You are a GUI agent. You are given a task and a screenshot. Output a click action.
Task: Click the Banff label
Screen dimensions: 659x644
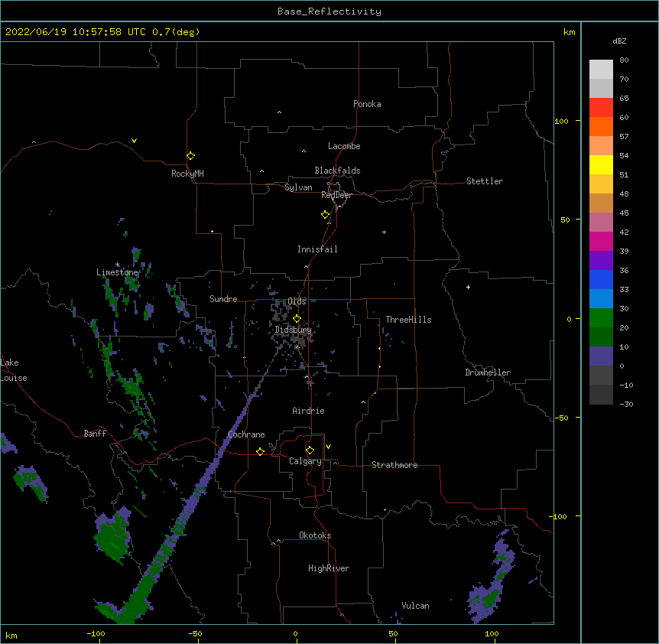(x=95, y=434)
